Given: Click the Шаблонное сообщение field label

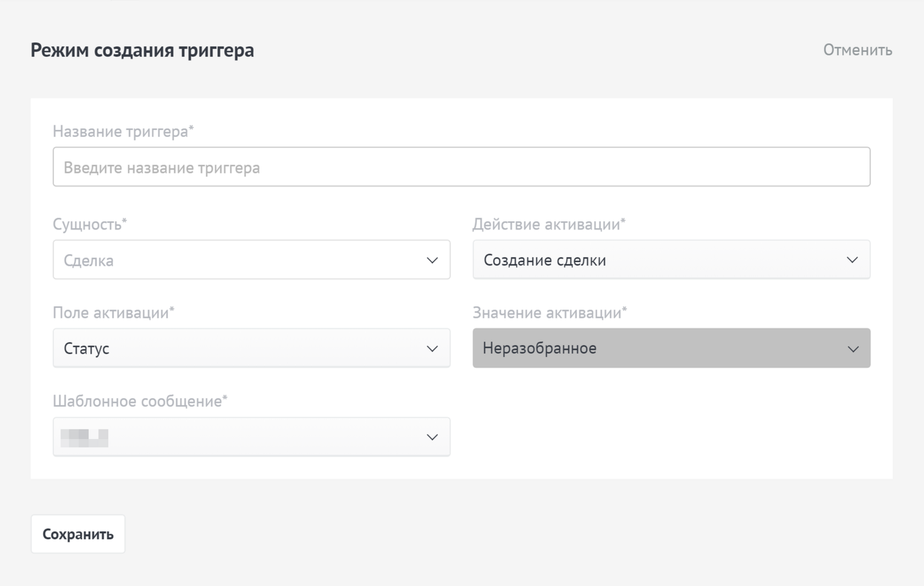Looking at the screenshot, I should point(140,402).
